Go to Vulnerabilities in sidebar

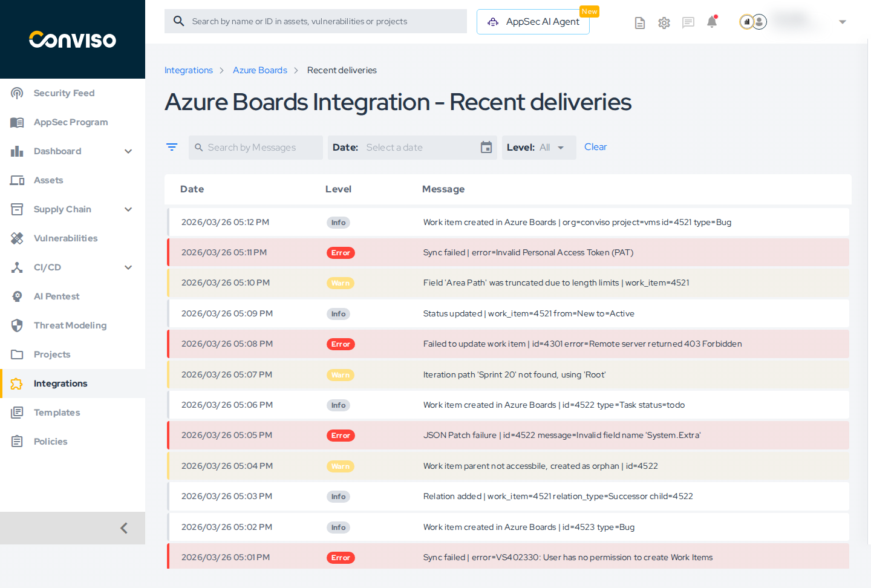[65, 238]
